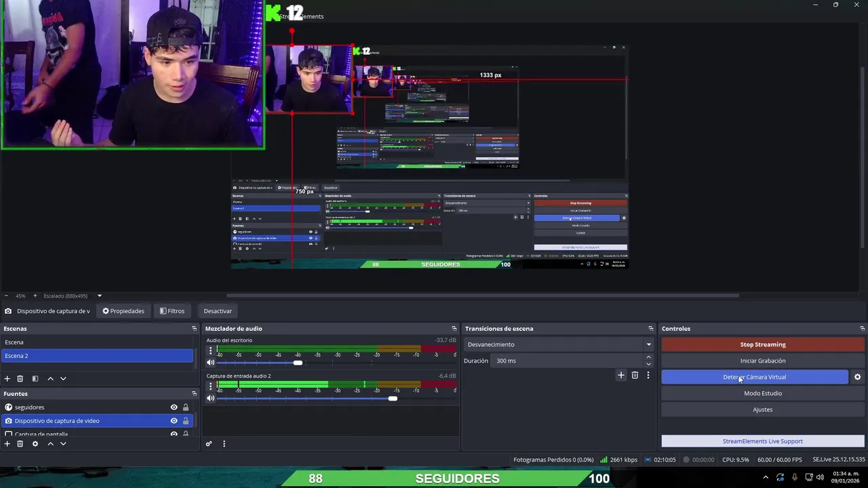Undock the Controles panel
Viewport: 868px width, 488px height.
862,329
